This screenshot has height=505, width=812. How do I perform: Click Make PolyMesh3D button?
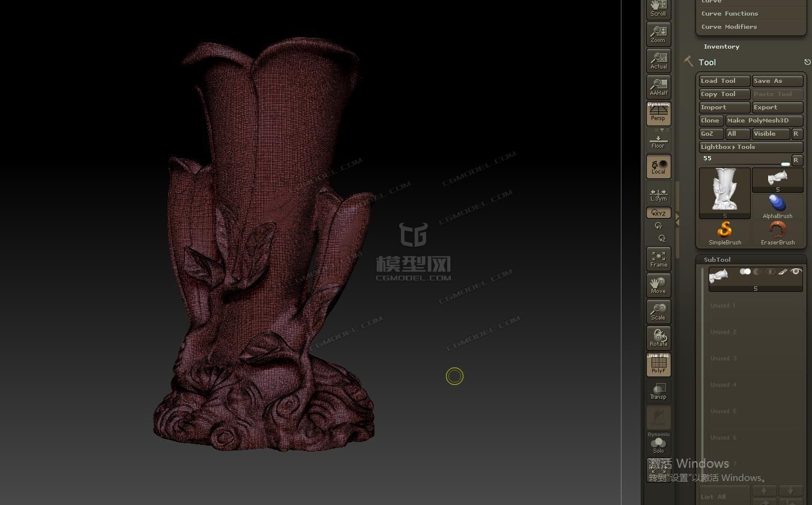[763, 121]
